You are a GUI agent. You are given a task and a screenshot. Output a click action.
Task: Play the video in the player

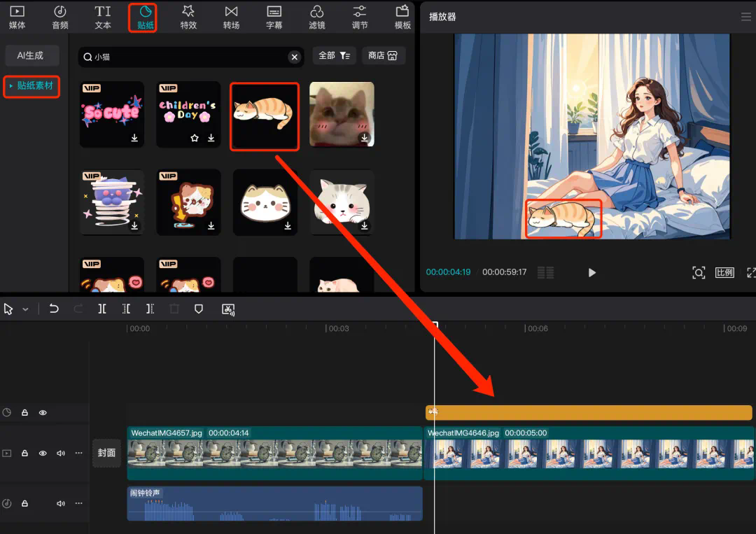pyautogui.click(x=591, y=272)
